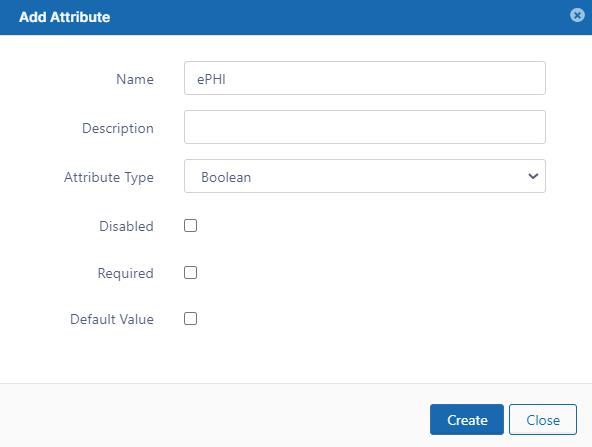Check the Default Value checkbox
Screen dimensions: 592x447
(x=190, y=319)
